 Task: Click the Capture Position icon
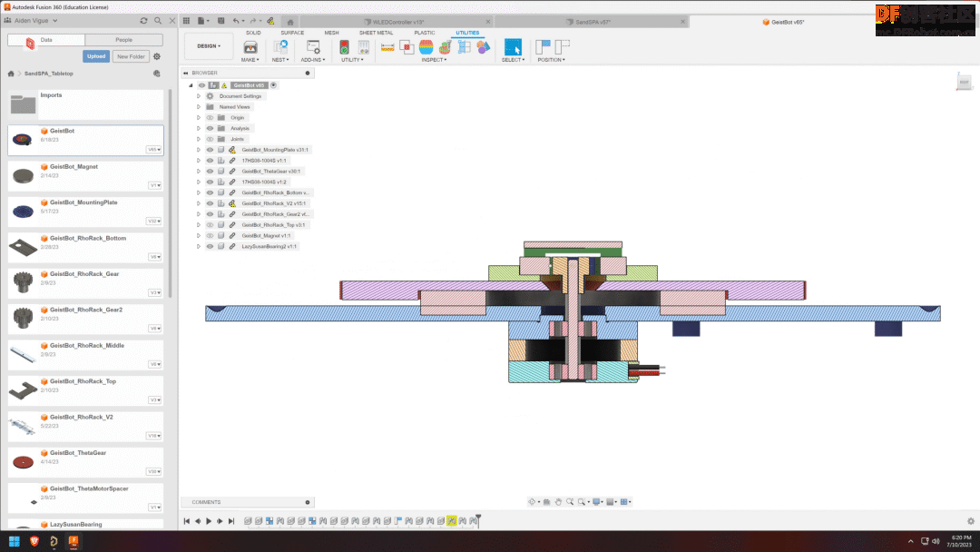coord(544,47)
